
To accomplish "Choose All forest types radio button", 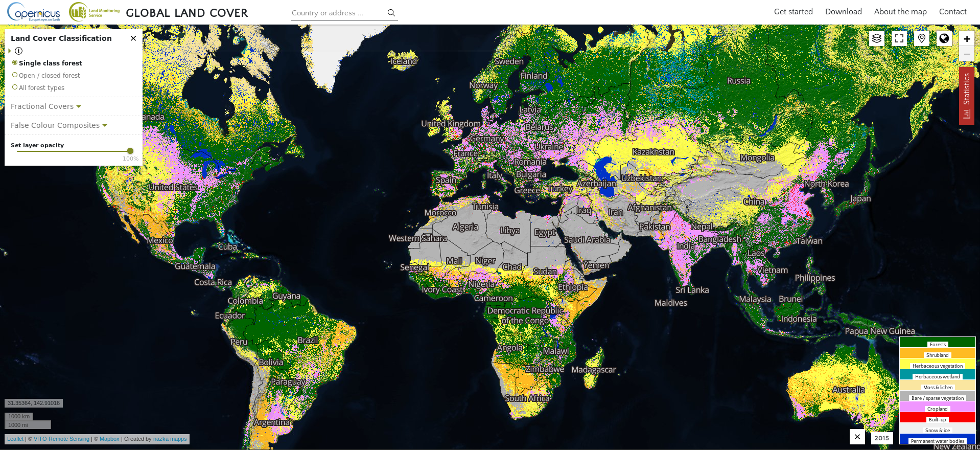I will 15,87.
